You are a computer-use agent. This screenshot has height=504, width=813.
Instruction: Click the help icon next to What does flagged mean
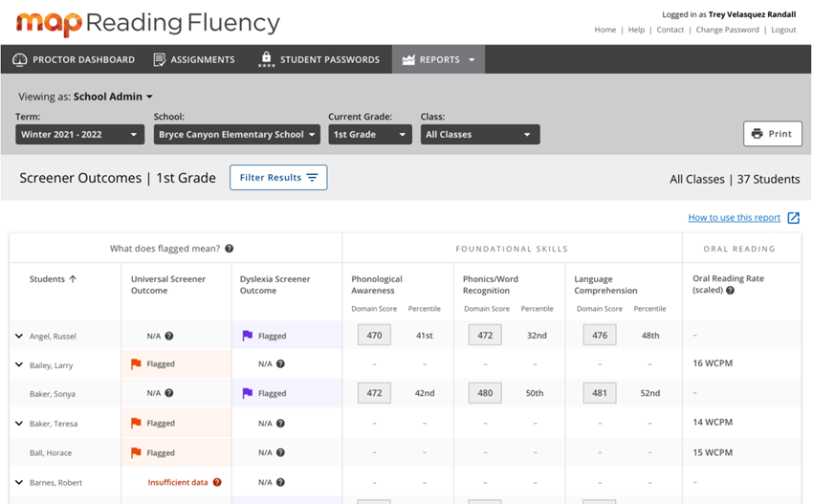(230, 249)
